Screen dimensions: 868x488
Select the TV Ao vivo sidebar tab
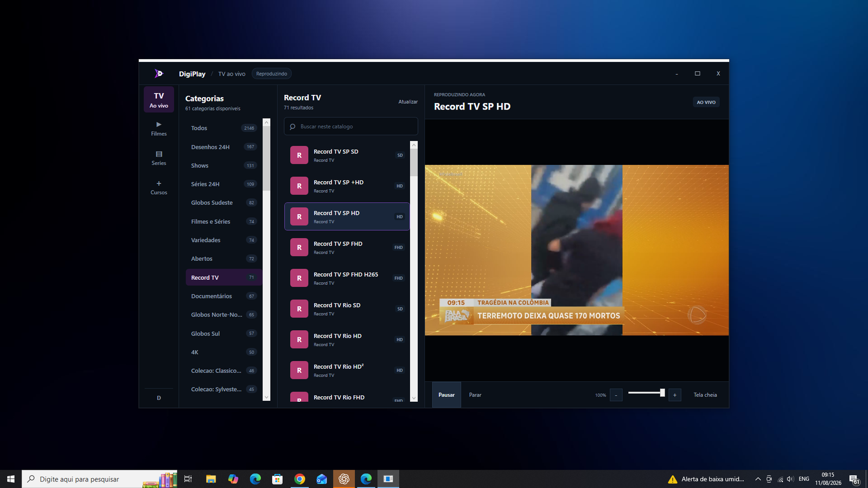159,100
